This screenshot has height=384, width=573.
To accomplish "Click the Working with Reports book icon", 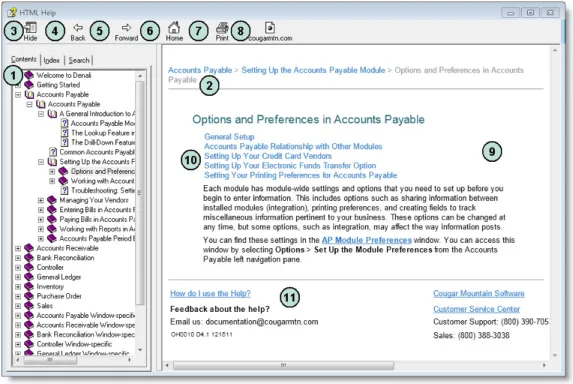I will (x=52, y=229).
